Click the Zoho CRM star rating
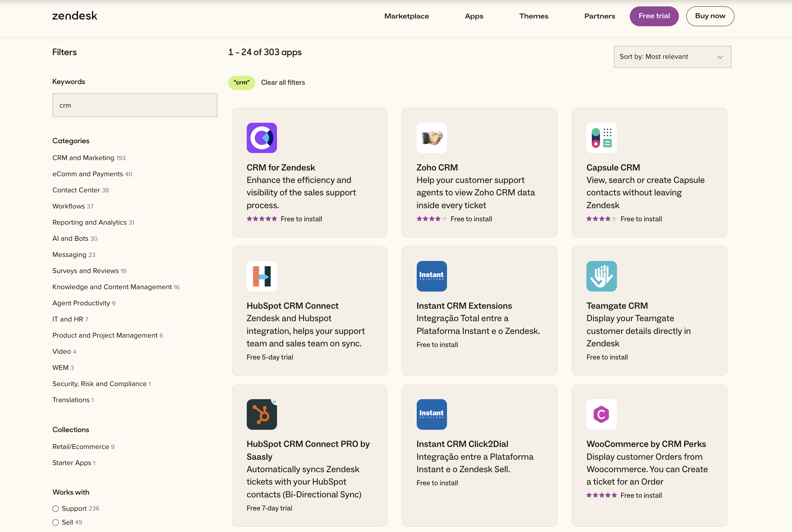 click(x=432, y=219)
